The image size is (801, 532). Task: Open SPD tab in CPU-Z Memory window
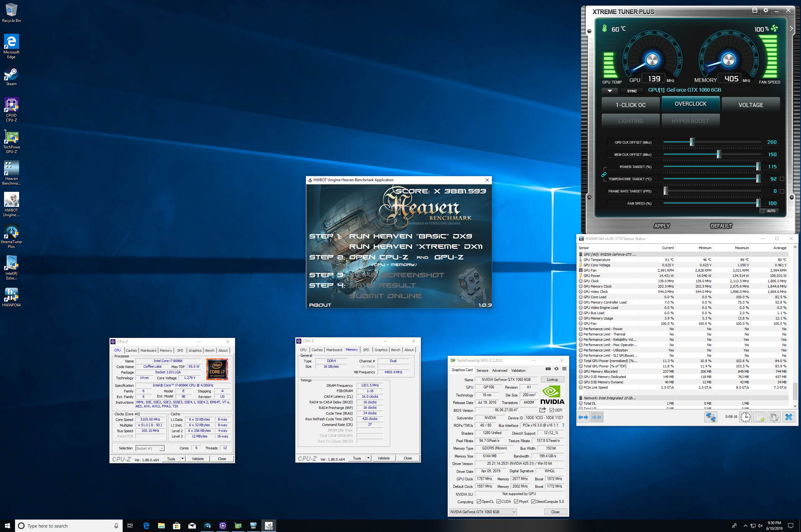click(x=366, y=350)
